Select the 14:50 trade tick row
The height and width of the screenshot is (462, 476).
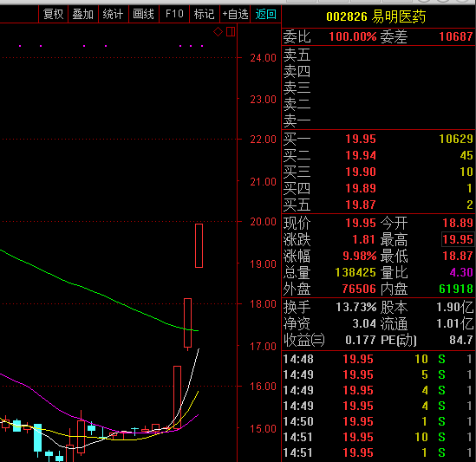[x=378, y=421]
